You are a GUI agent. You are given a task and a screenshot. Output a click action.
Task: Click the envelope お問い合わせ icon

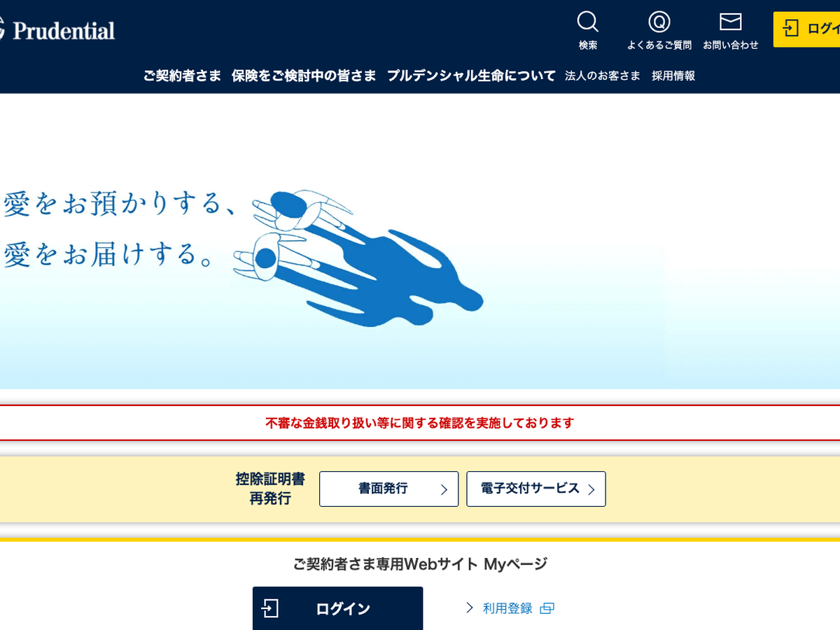coord(730,22)
